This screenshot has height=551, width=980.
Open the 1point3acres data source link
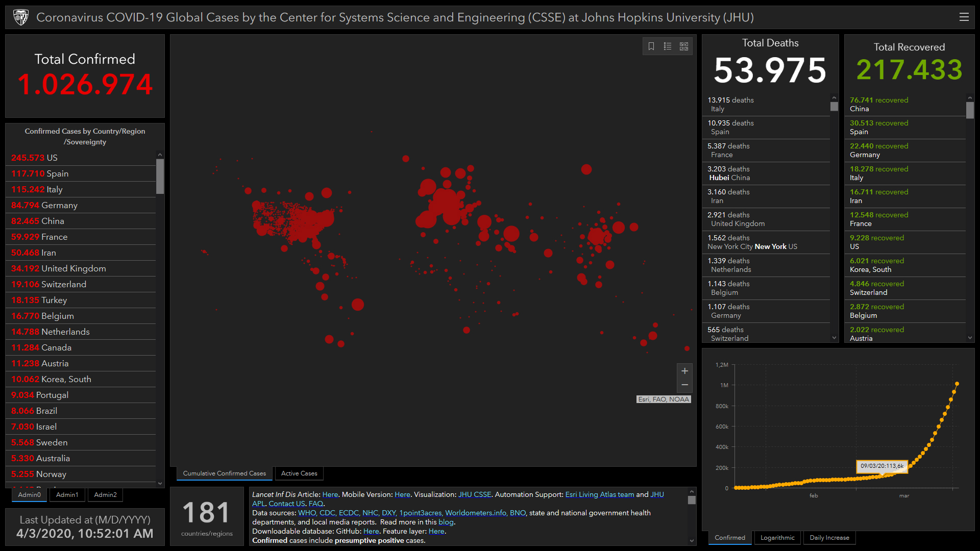(421, 513)
